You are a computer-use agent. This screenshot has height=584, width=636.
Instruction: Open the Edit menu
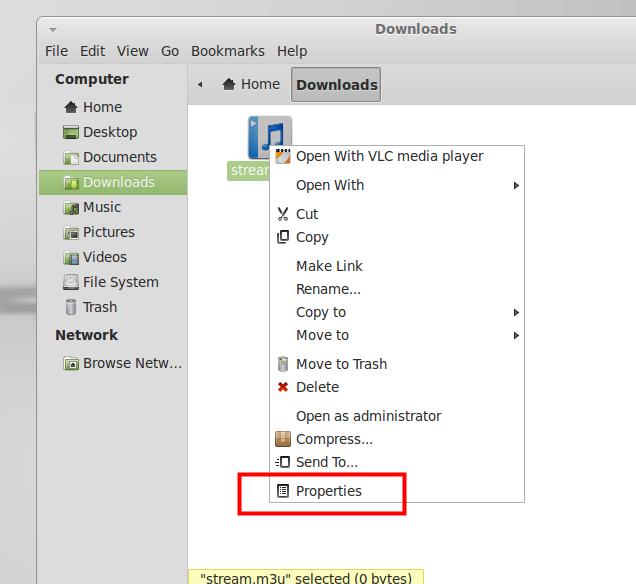[x=92, y=51]
